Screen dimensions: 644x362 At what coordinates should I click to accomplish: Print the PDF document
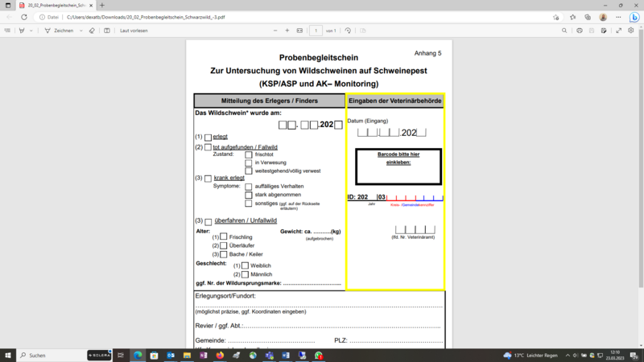tap(580, 31)
